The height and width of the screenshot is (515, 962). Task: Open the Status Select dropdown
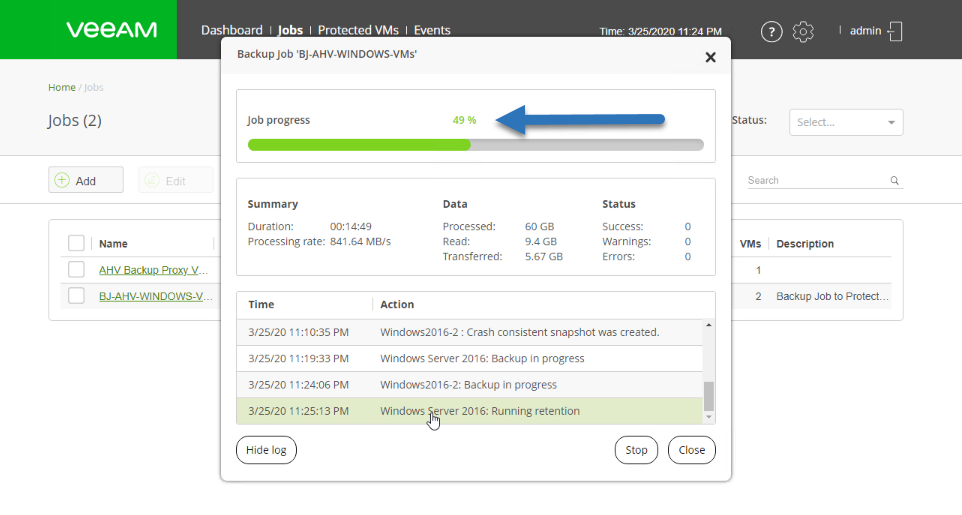(846, 122)
